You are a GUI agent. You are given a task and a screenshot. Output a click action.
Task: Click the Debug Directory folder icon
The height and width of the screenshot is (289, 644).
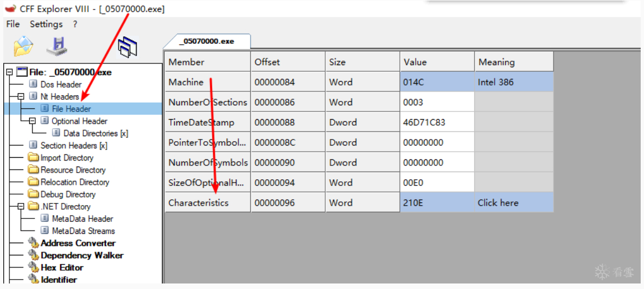point(33,194)
